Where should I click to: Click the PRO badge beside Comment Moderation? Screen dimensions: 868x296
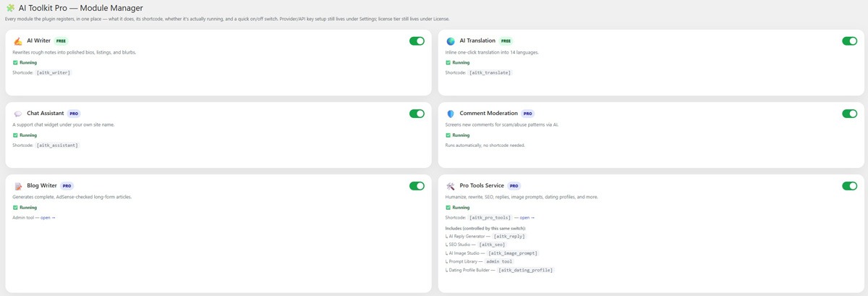point(528,114)
